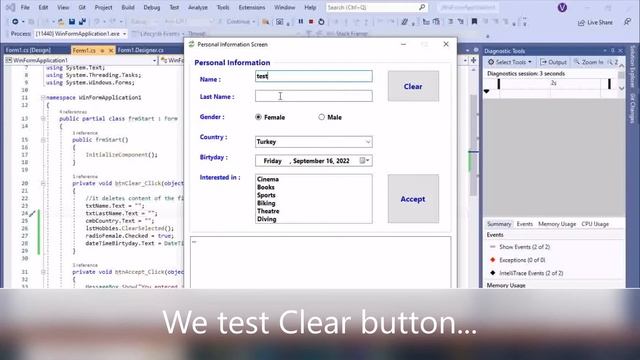Viewport: 640px width, 360px height.
Task: Click the calendar icon in Birtyday picker
Action: point(362,160)
